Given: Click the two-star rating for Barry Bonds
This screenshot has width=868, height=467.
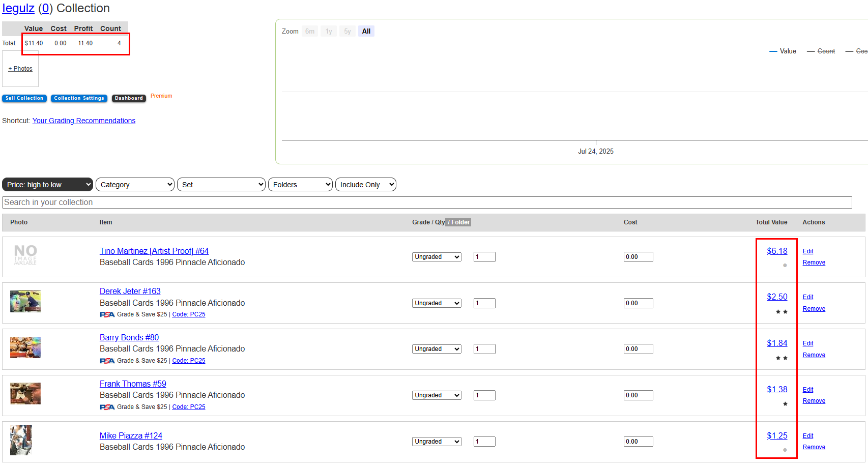Looking at the screenshot, I should click(x=782, y=358).
